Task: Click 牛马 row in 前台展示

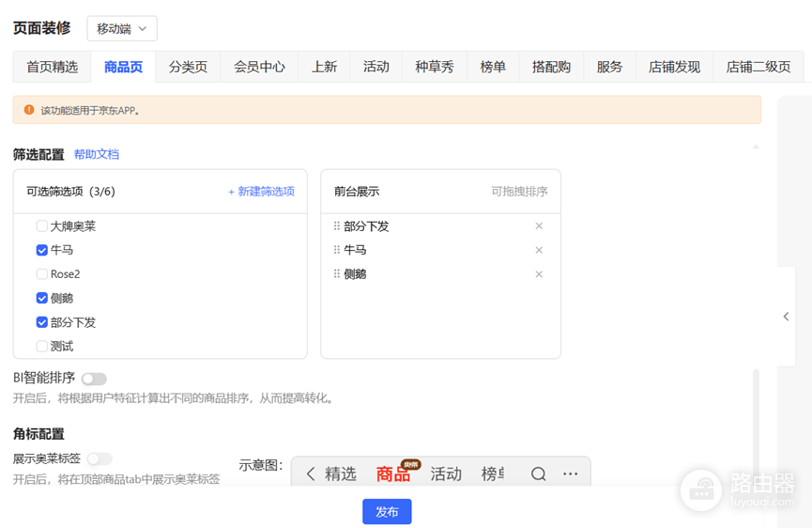Action: click(440, 250)
